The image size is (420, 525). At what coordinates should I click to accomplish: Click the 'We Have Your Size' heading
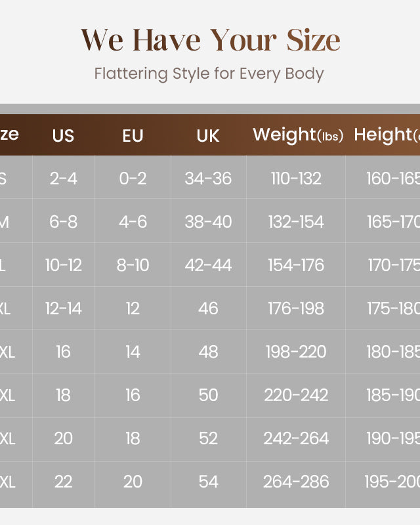pos(210,40)
